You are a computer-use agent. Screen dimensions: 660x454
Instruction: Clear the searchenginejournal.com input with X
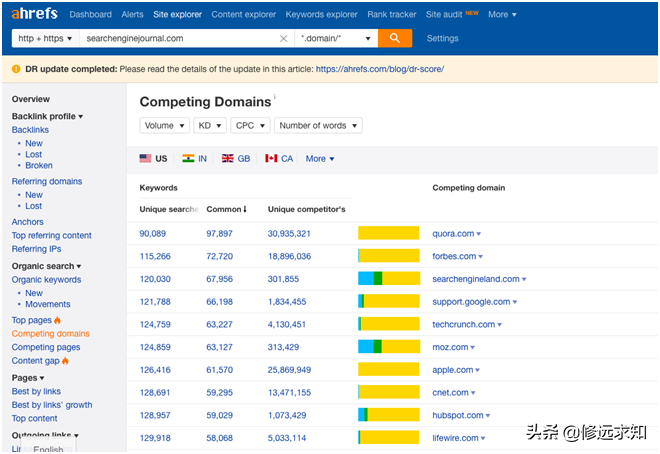pos(284,39)
